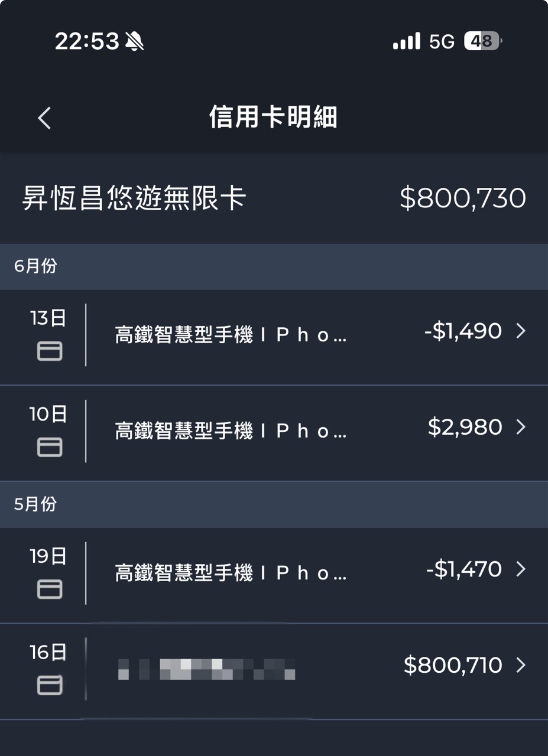Tap the silent mode bell icon
This screenshot has width=548, height=756.
pyautogui.click(x=135, y=41)
